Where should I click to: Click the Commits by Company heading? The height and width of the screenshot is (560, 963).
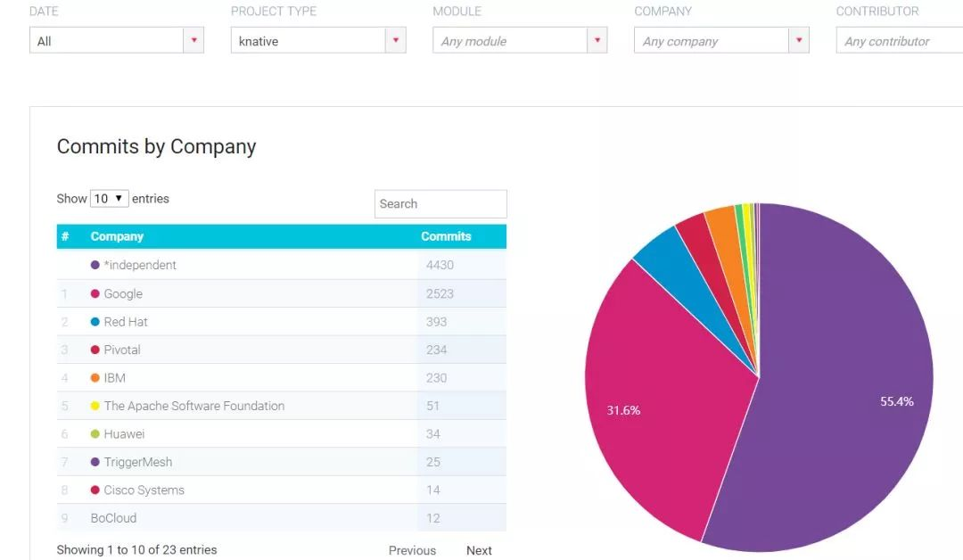[x=156, y=147]
